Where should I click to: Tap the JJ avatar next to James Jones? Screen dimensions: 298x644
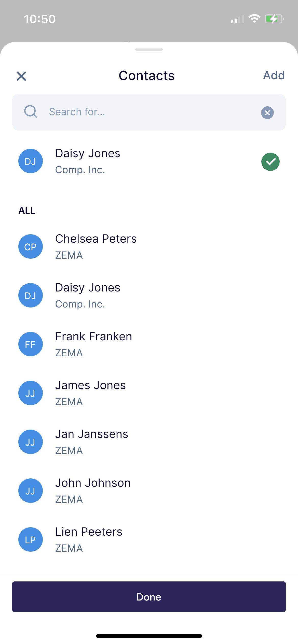tap(31, 393)
